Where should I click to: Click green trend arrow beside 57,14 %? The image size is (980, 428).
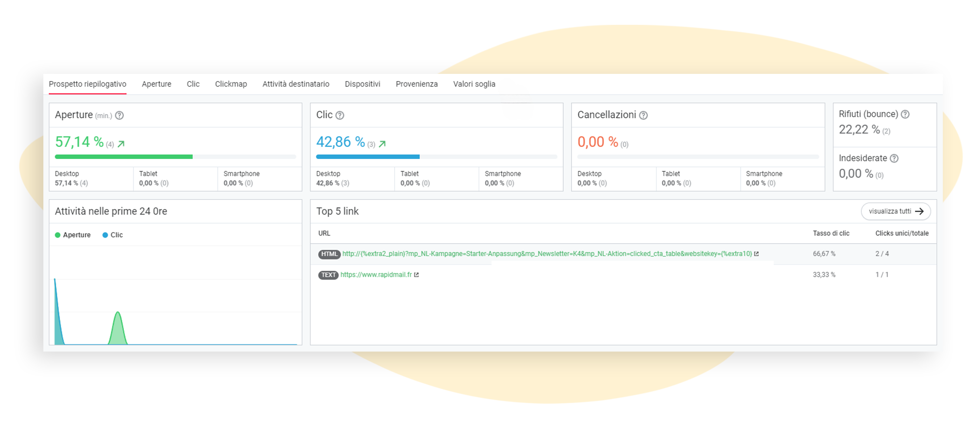121,144
